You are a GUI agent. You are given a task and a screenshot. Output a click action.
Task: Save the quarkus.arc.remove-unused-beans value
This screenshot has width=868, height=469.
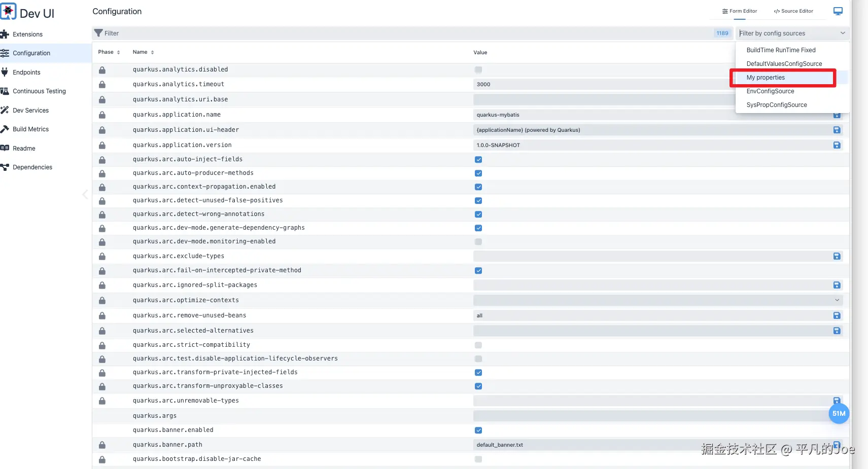click(x=837, y=315)
